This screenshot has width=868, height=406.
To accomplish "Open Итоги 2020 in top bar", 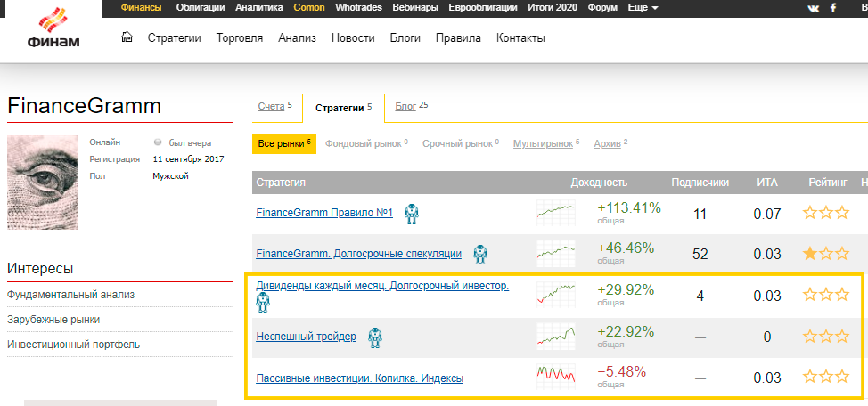I will tap(553, 8).
